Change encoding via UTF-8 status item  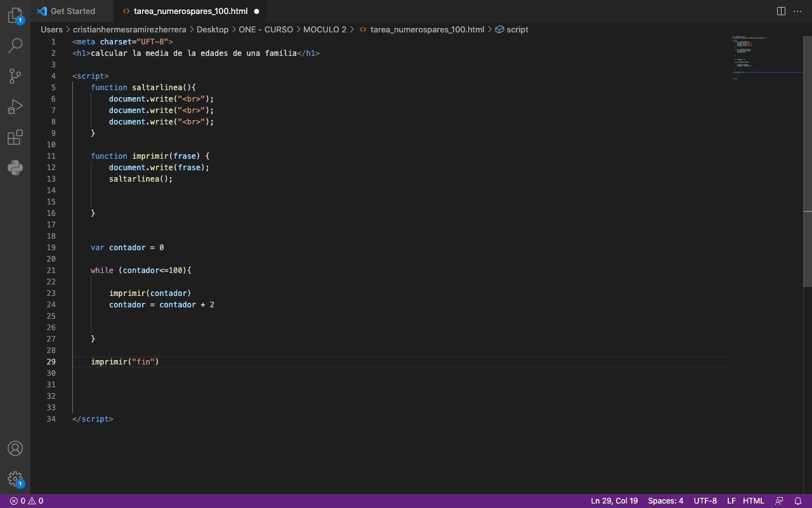[x=705, y=501]
